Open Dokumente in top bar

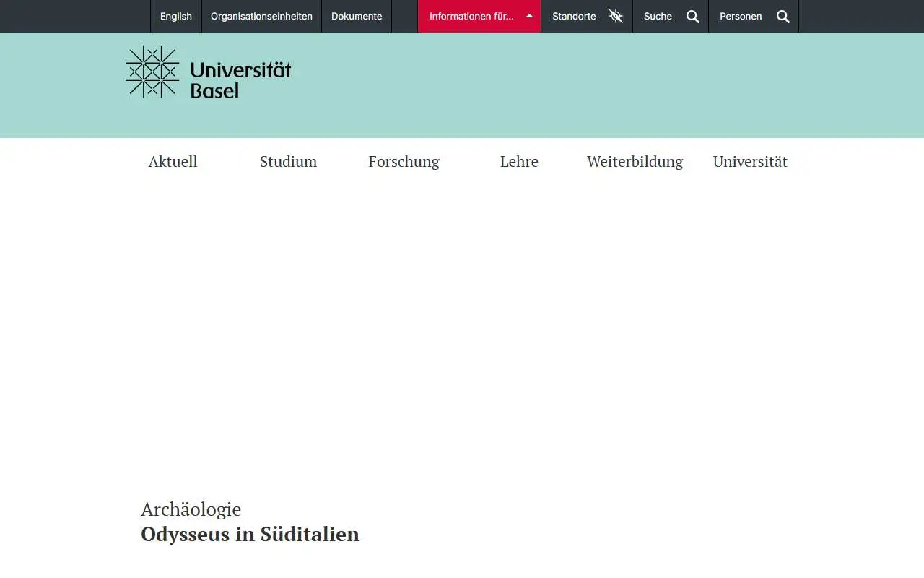tap(357, 16)
